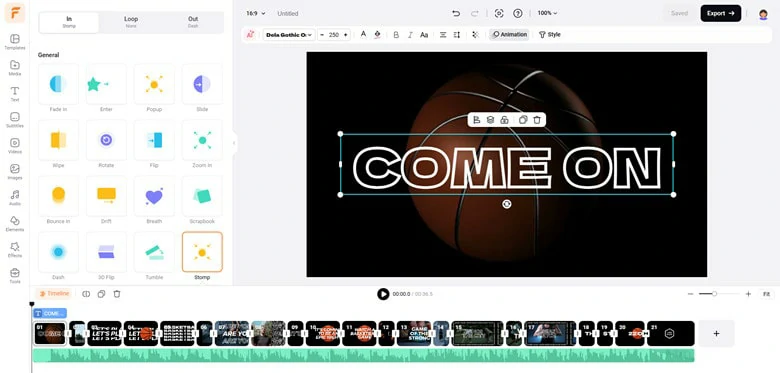Open the help question mark icon
The height and width of the screenshot is (373, 780).
[x=518, y=13]
